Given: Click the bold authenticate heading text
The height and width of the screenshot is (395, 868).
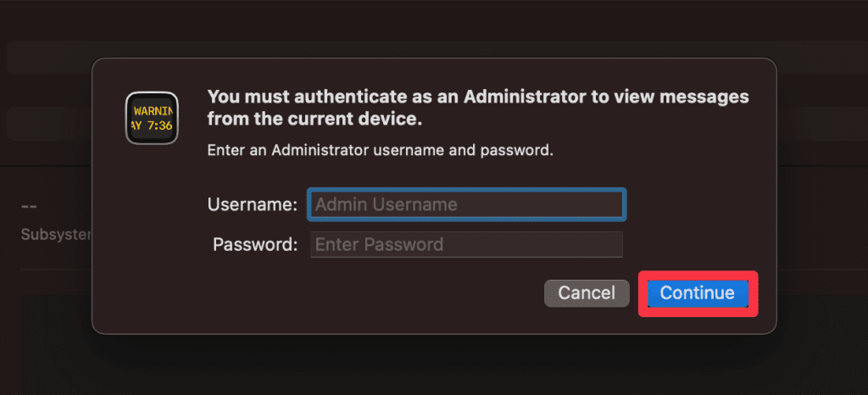Looking at the screenshot, I should tap(478, 108).
